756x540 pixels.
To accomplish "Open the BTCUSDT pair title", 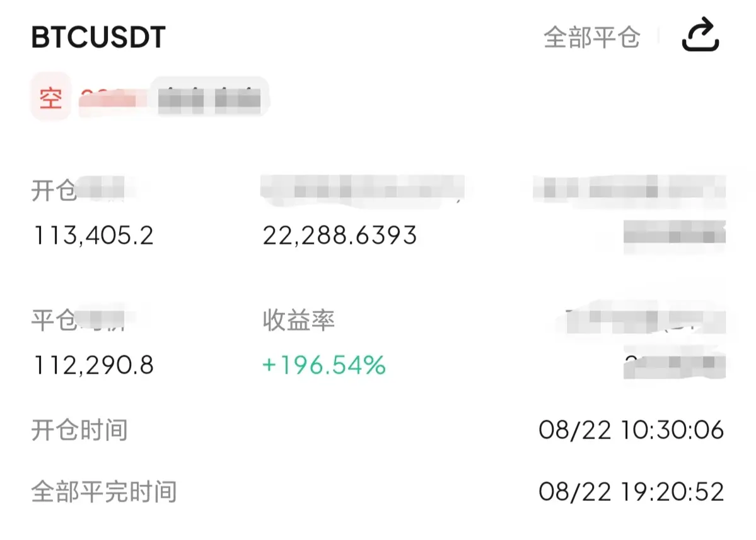I will [x=98, y=38].
